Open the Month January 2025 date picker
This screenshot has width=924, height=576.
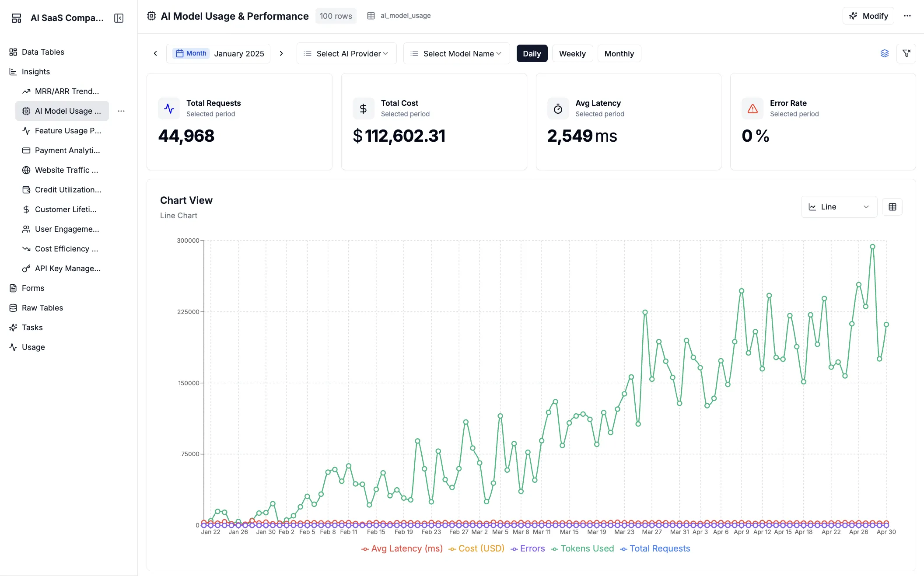tap(218, 53)
